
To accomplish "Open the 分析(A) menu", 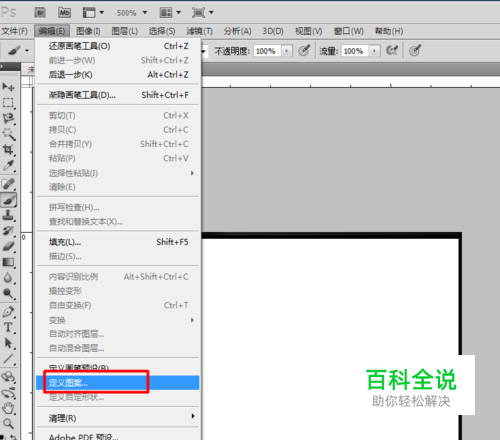I will point(237,31).
